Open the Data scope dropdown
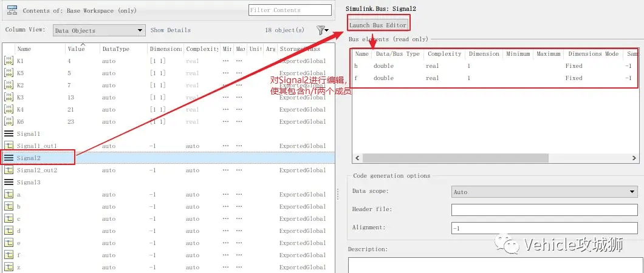Screen dimensions: 644x273 (x=544, y=192)
